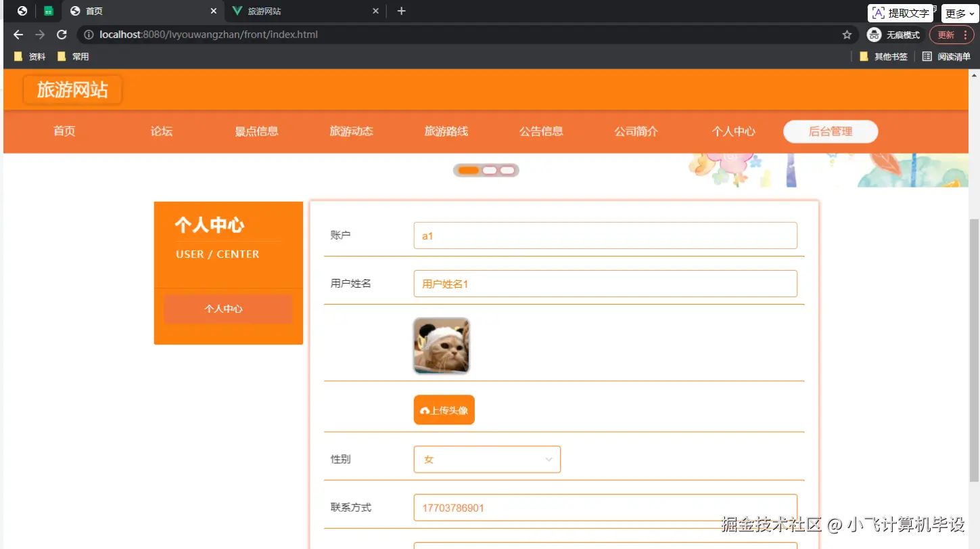Viewport: 980px width, 549px height.
Task: Select the second carousel indicator
Action: [x=490, y=171]
